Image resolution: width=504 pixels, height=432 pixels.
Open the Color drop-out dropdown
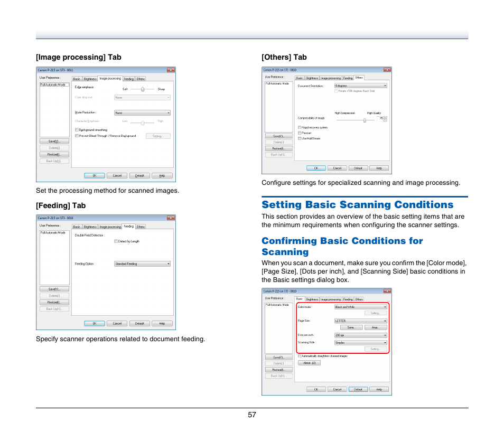143,97
